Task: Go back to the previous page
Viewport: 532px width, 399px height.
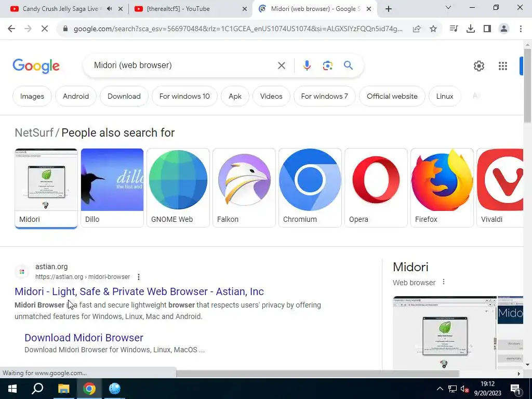Action: pos(11,29)
